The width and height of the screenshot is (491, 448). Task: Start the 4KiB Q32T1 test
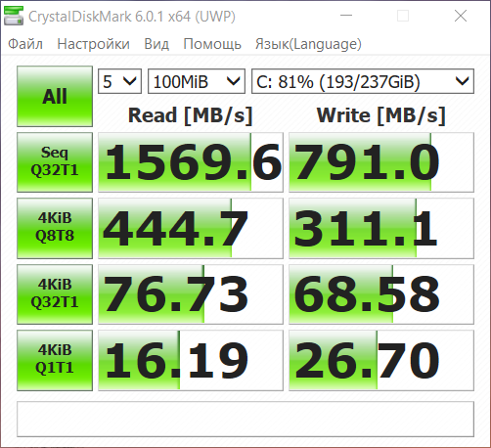coord(55,294)
